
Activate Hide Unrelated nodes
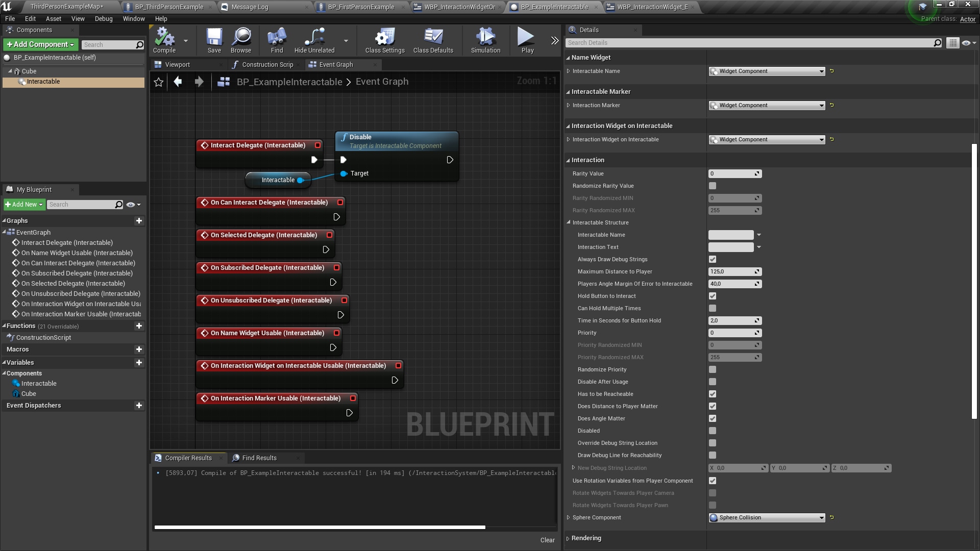point(314,41)
